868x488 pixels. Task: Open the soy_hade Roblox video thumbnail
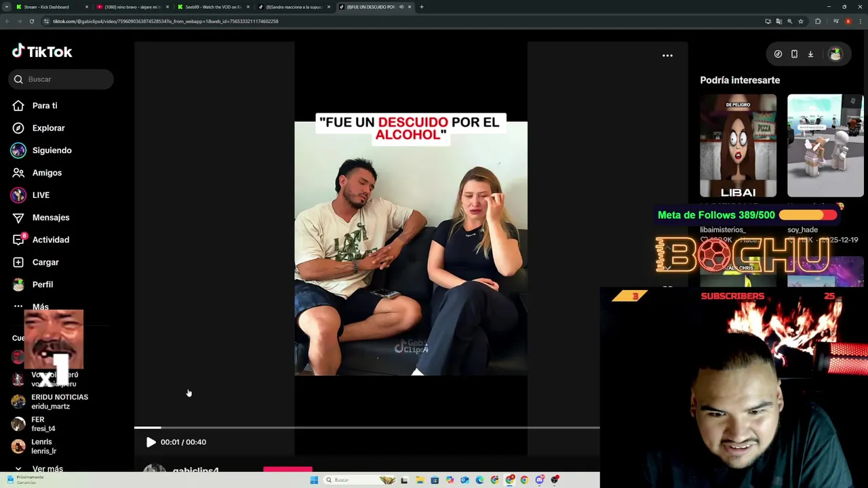pyautogui.click(x=825, y=146)
